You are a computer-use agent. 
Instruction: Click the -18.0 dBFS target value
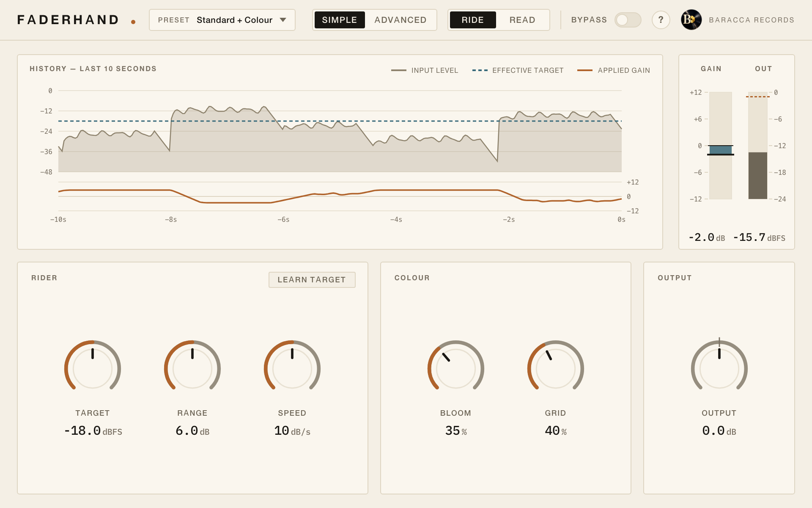tap(93, 431)
